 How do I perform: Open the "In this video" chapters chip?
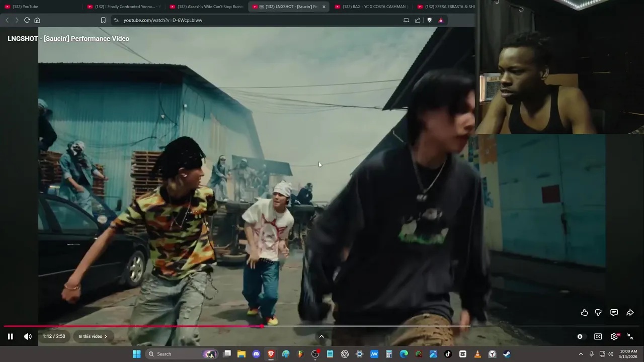pos(93,336)
